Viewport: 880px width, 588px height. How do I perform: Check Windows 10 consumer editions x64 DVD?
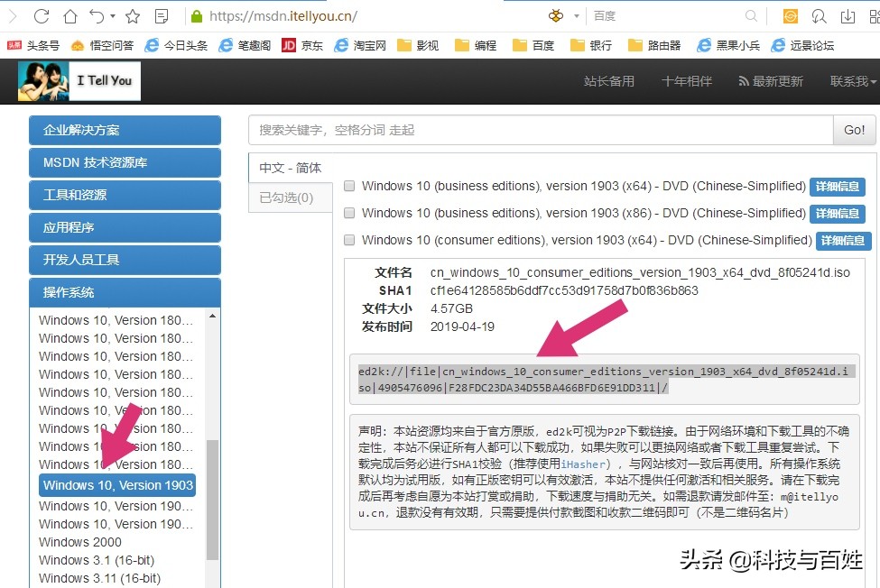[x=349, y=240]
